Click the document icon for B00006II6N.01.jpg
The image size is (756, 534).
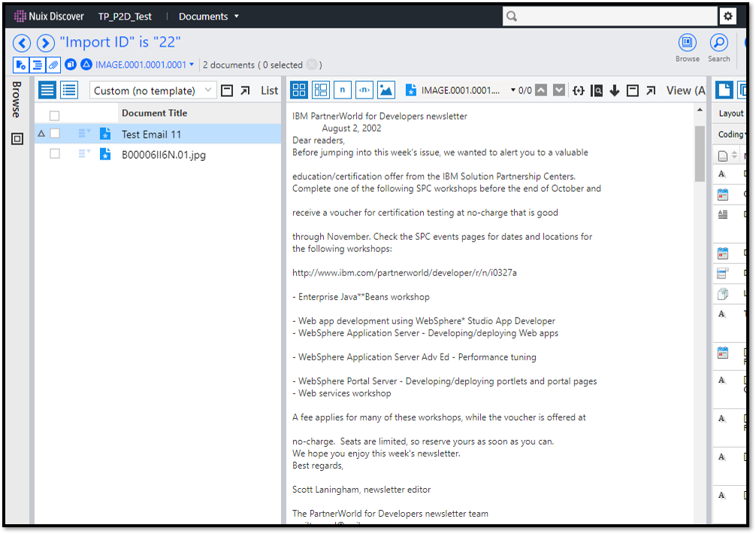click(105, 154)
